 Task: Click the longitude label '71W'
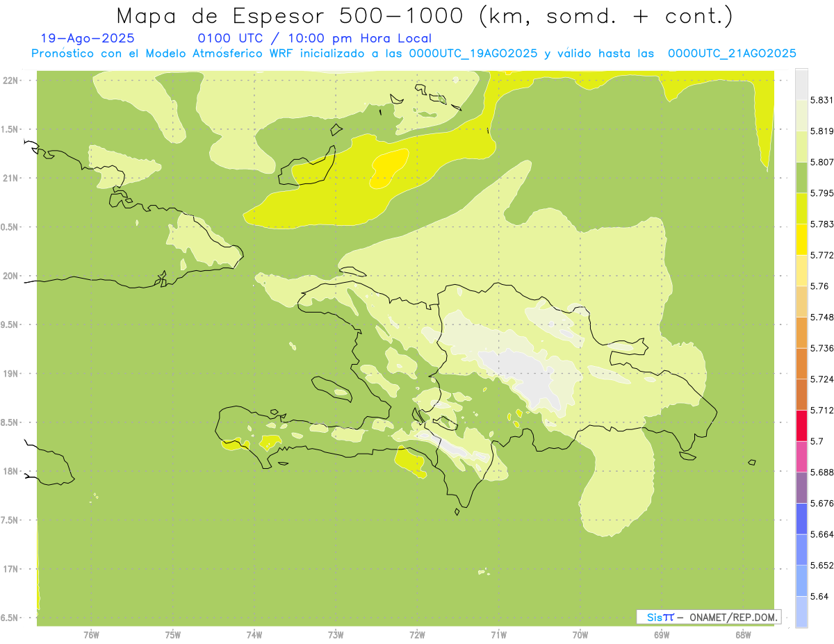(498, 635)
